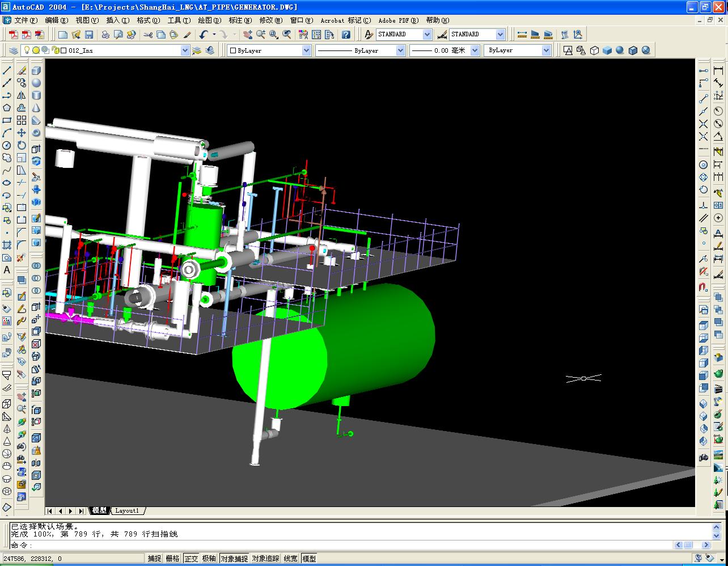This screenshot has width=728, height=566.
Task: Open the 视图 menu
Action: (x=87, y=20)
